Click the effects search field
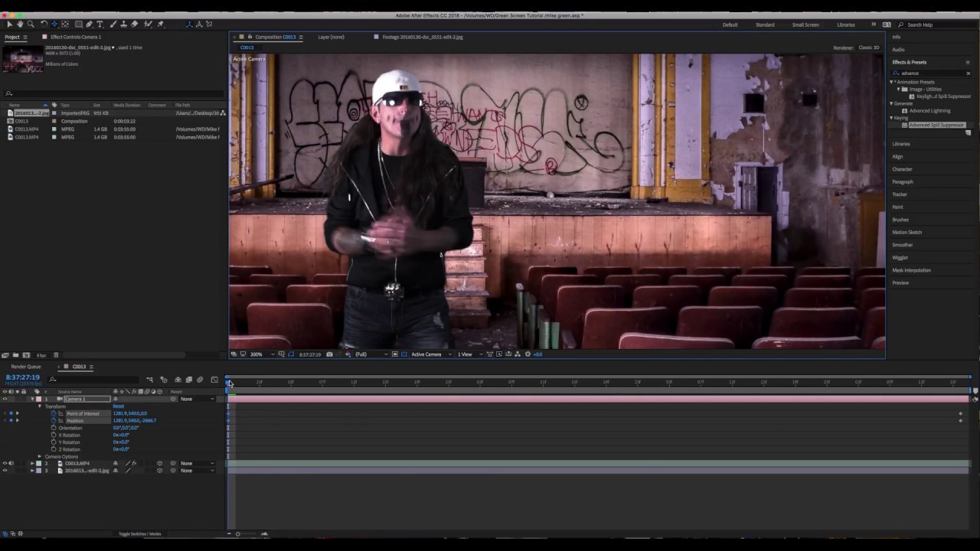 (931, 73)
